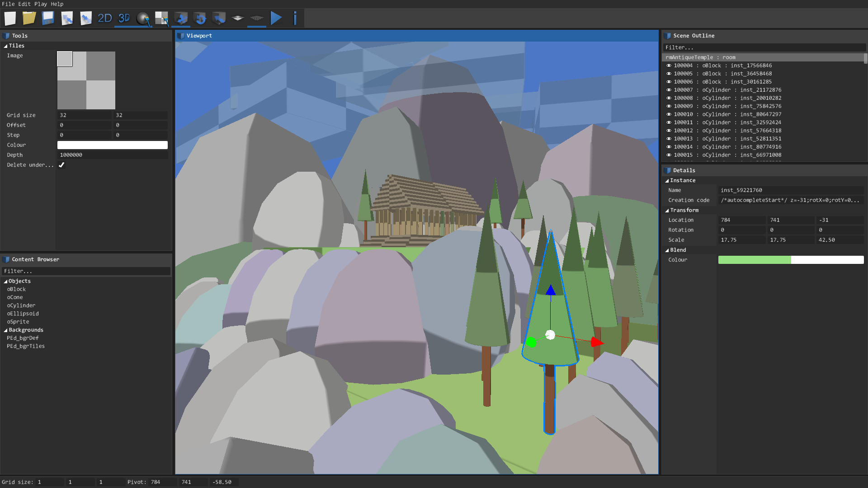Select the object paint sphere tool
This screenshot has width=868, height=488.
(x=143, y=18)
